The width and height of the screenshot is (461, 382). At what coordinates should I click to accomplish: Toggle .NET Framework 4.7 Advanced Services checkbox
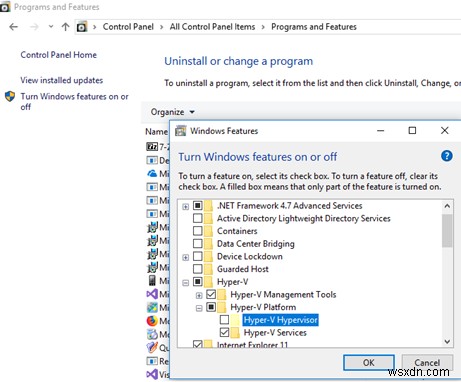[x=198, y=206]
